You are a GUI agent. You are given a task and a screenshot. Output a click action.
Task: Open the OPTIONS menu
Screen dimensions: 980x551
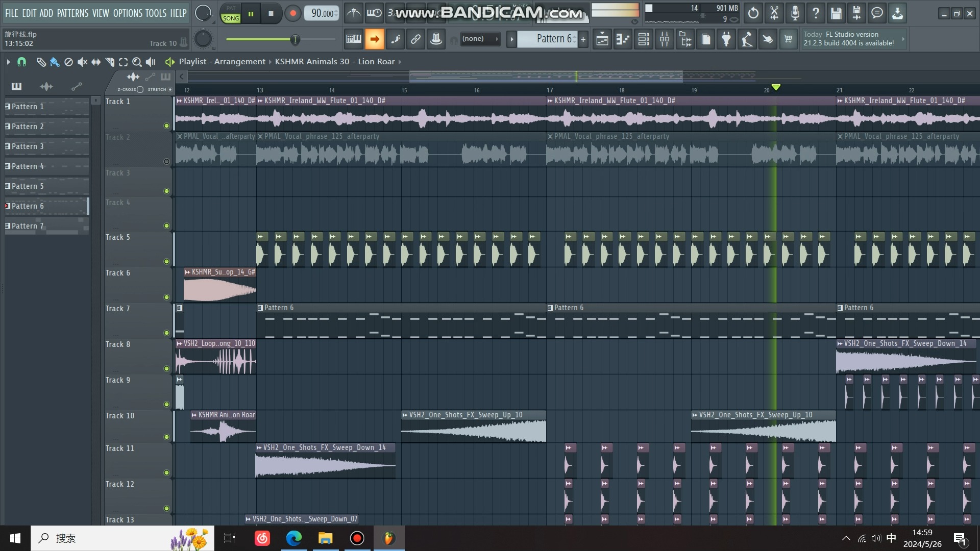(128, 13)
